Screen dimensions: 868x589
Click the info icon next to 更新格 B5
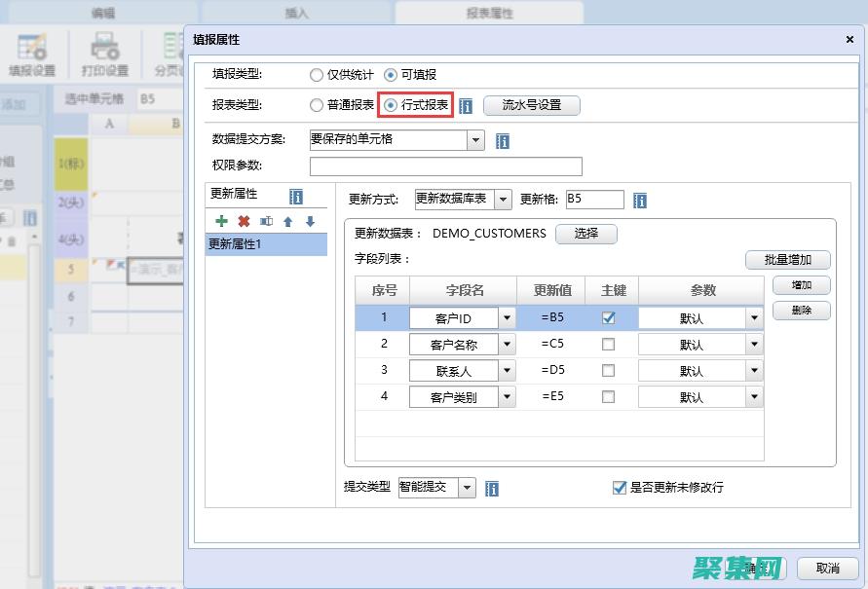tap(640, 200)
